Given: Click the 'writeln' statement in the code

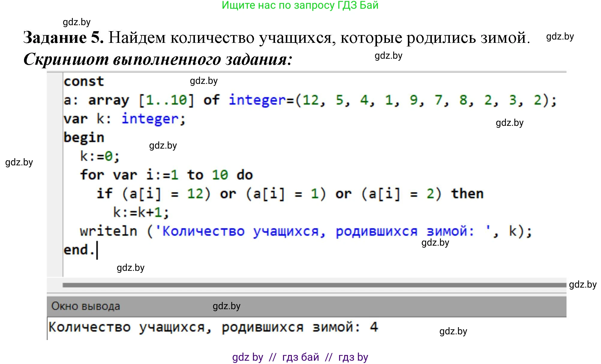Looking at the screenshot, I should [109, 231].
